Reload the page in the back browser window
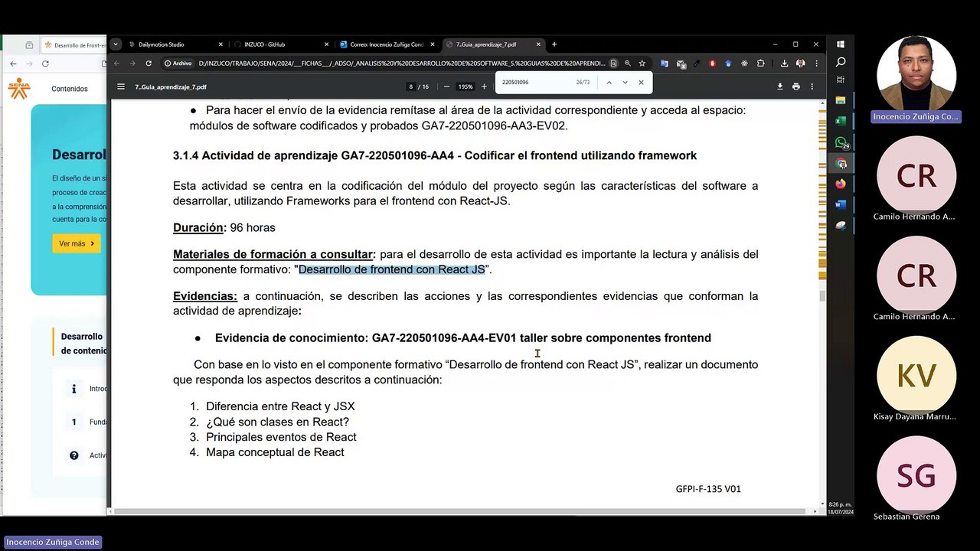Image resolution: width=980 pixels, height=551 pixels. 45,64
